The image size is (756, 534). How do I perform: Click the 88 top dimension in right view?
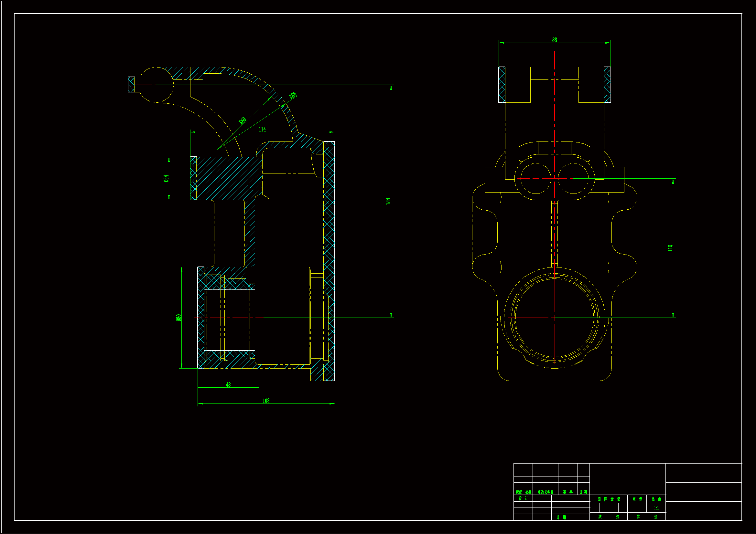click(x=555, y=40)
